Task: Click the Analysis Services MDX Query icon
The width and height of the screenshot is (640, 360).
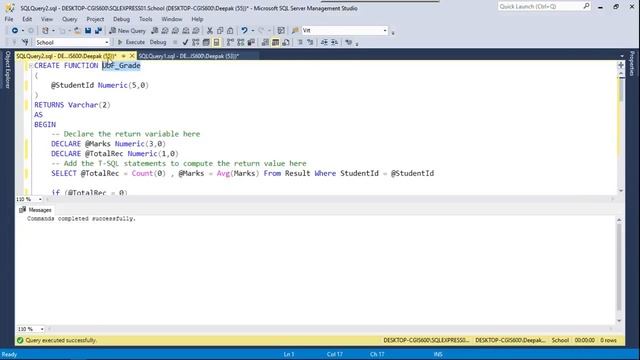Action: 164,31
